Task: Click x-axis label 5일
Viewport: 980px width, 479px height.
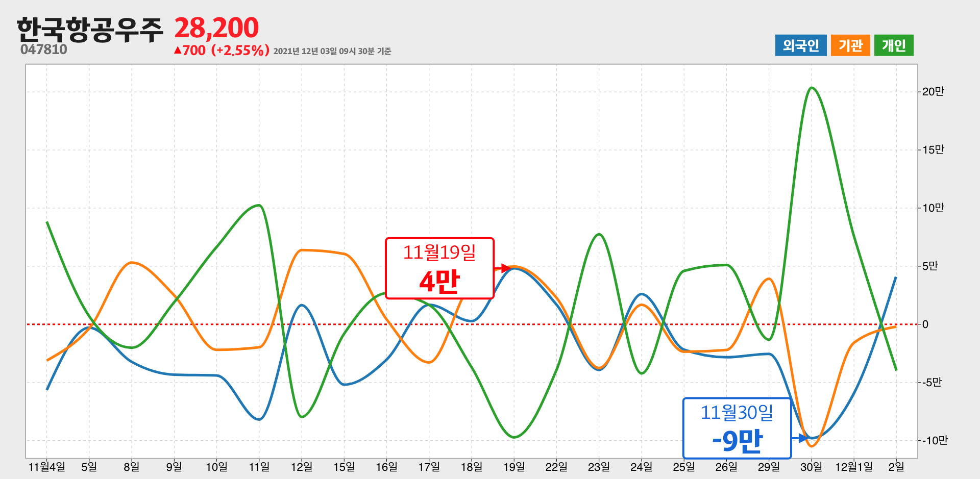Action: point(89,467)
